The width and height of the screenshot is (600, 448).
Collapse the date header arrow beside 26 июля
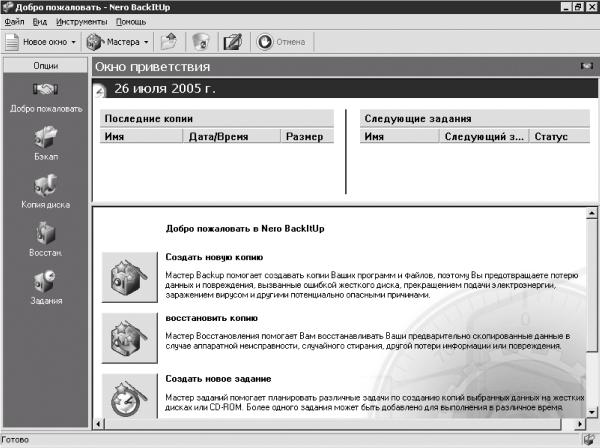point(99,90)
